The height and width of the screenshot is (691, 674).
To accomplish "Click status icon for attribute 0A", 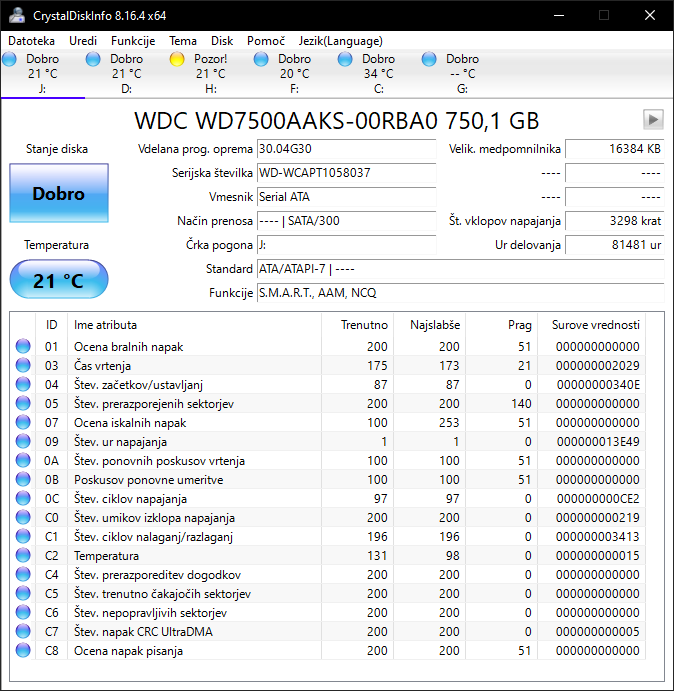I will (x=23, y=461).
